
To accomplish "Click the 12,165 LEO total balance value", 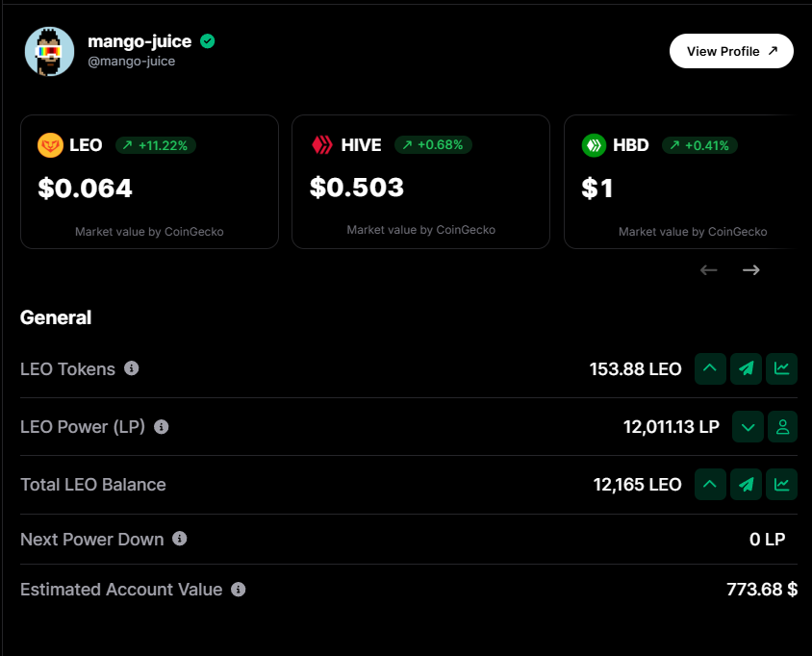I will click(x=638, y=485).
